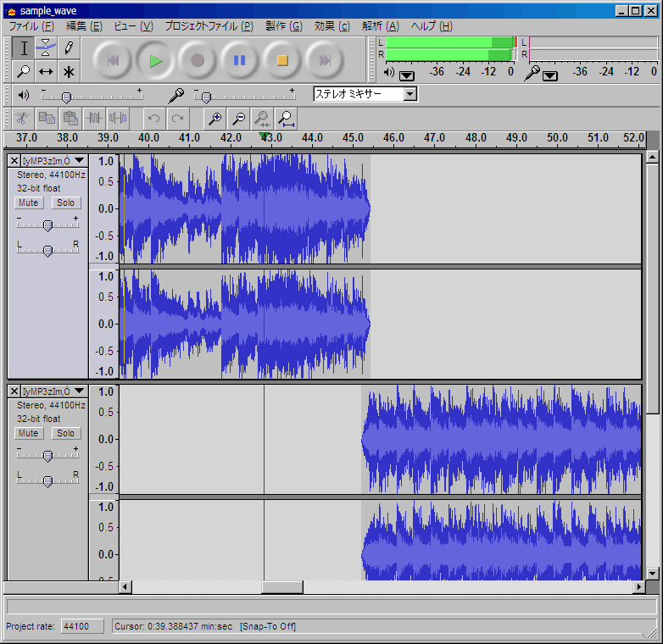Click the mixer toolbar microphone icon
The height and width of the screenshot is (644, 663).
pyautogui.click(x=175, y=96)
